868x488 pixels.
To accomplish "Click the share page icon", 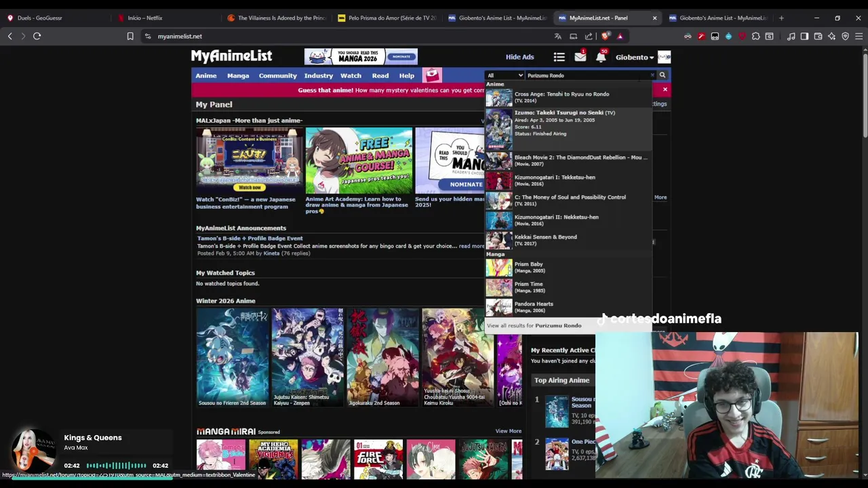I will (589, 36).
